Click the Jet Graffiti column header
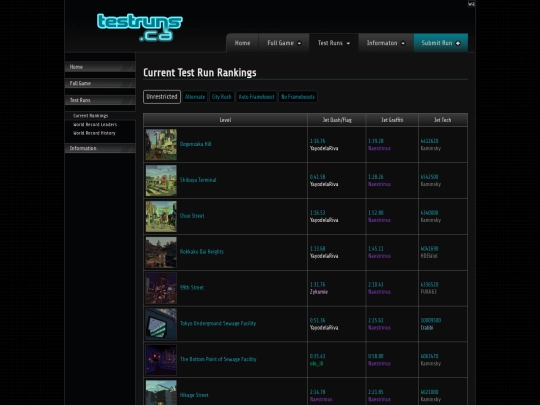The height and width of the screenshot is (405, 540). (392, 120)
